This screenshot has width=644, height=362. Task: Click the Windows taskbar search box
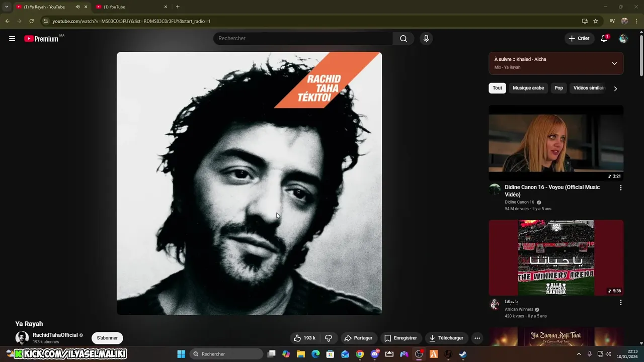click(226, 354)
